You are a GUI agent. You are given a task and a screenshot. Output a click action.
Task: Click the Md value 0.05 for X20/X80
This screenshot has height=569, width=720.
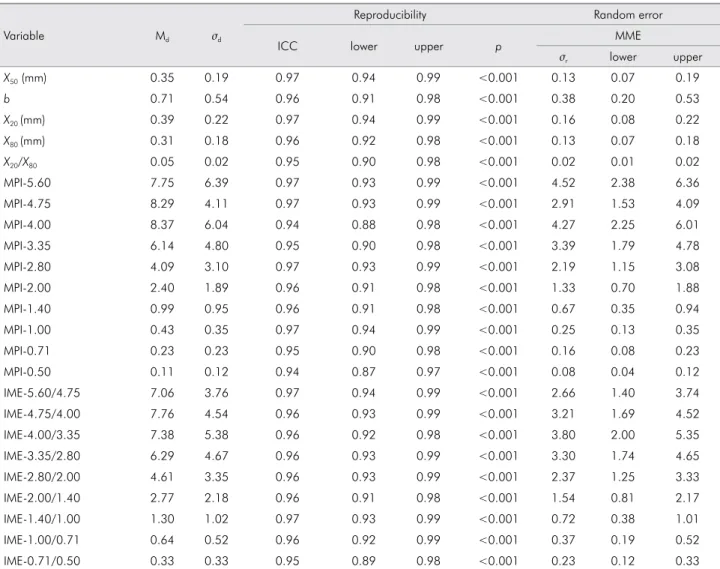(162, 162)
